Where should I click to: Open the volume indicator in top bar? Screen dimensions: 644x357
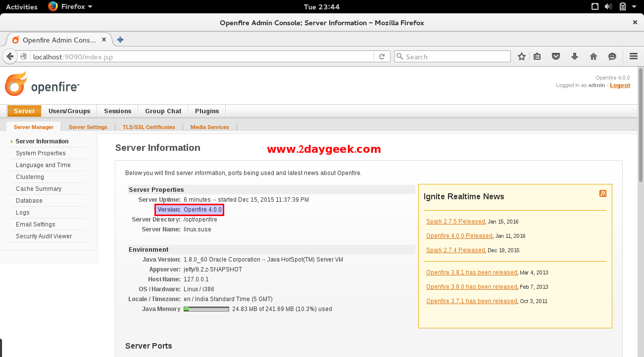click(608, 6)
